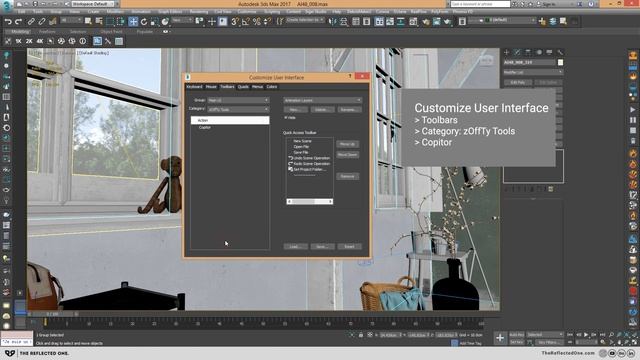Click the Load... button in dialog

(x=296, y=247)
